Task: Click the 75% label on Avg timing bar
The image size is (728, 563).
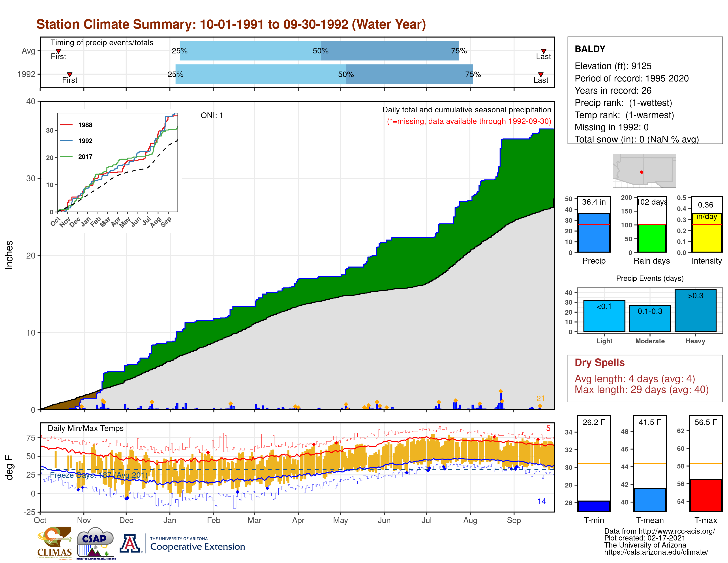Action: 459,51
